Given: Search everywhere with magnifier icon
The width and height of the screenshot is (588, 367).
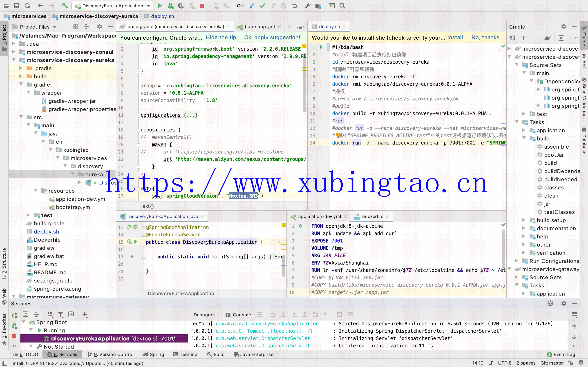Looking at the screenshot, I should (x=342, y=6).
